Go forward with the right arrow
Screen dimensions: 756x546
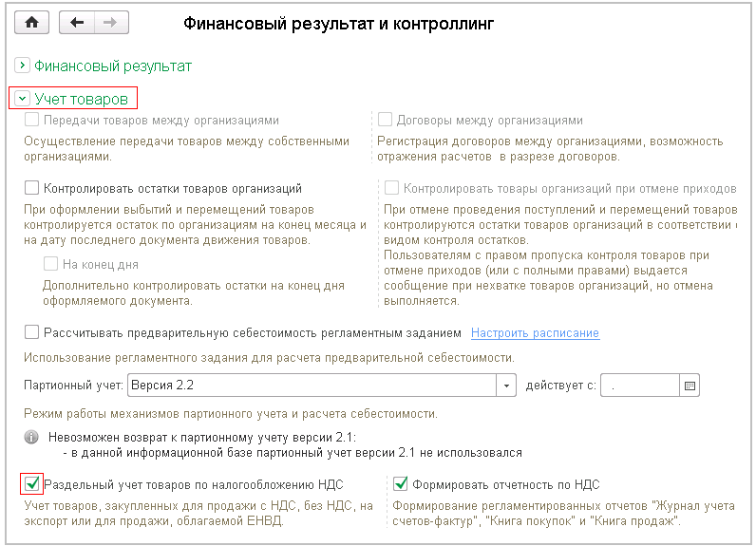[x=111, y=22]
